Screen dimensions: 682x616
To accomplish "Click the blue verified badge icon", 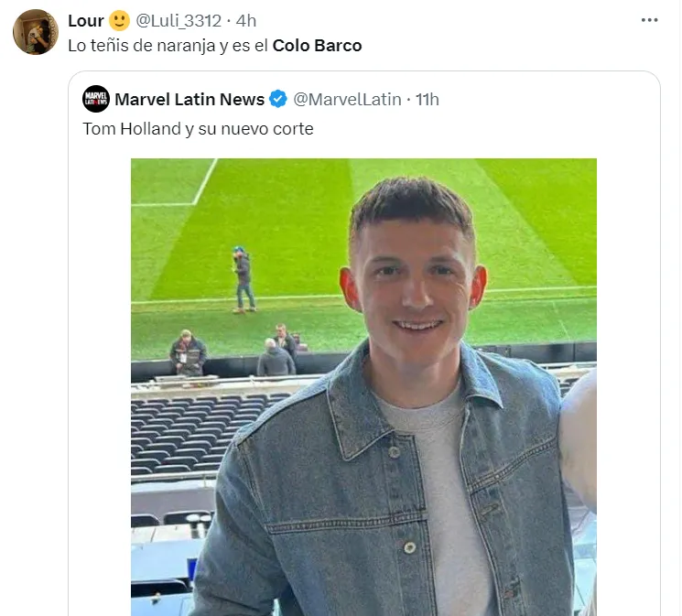I will pos(278,99).
